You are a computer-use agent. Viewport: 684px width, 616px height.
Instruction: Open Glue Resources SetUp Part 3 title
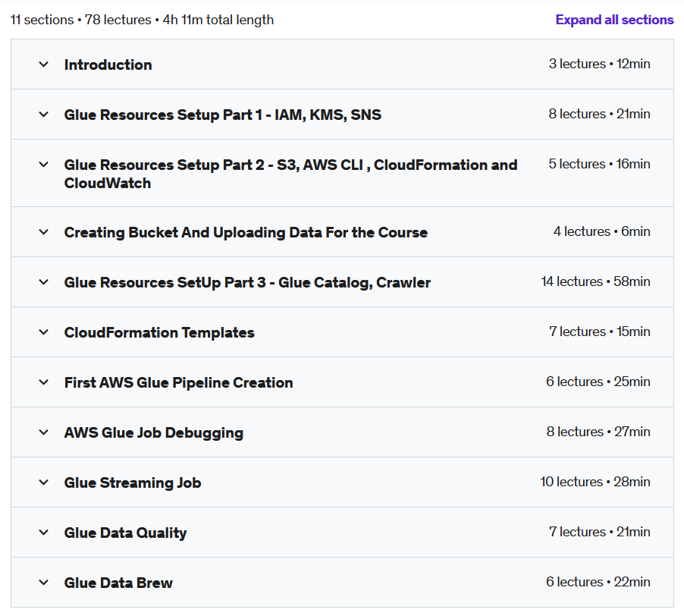[247, 283]
